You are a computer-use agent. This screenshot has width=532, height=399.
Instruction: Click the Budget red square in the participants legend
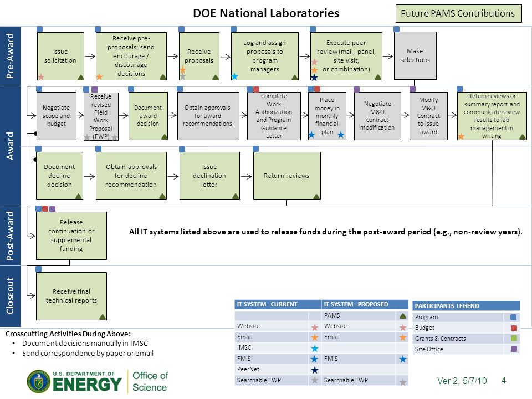513,328
